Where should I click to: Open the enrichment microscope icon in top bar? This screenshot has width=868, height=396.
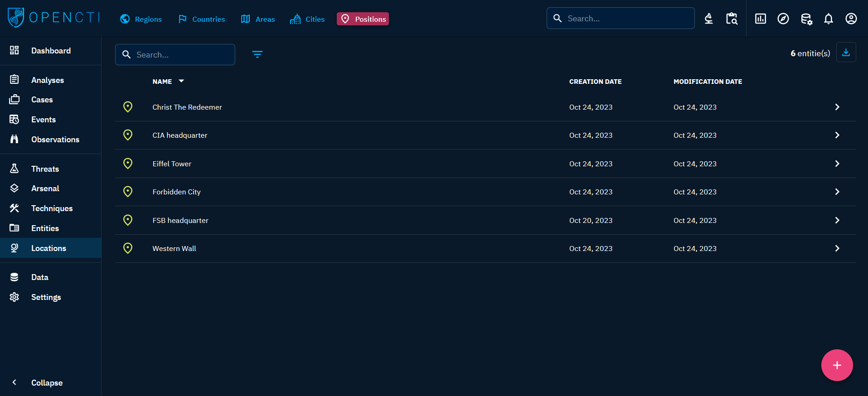(708, 19)
